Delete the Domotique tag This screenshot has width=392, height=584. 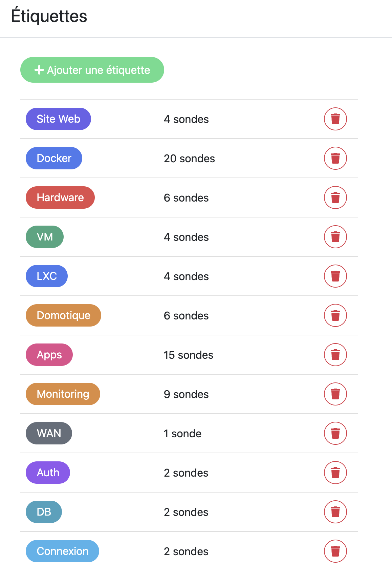tap(335, 315)
